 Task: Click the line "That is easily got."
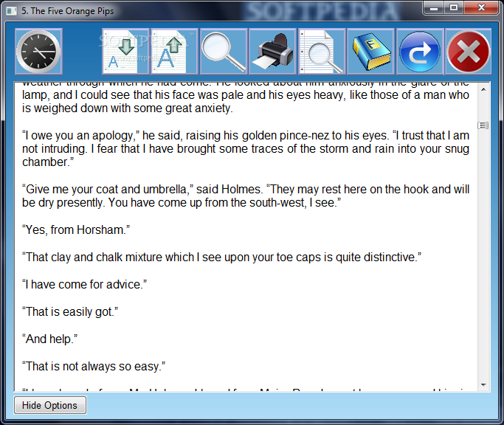coord(70,312)
